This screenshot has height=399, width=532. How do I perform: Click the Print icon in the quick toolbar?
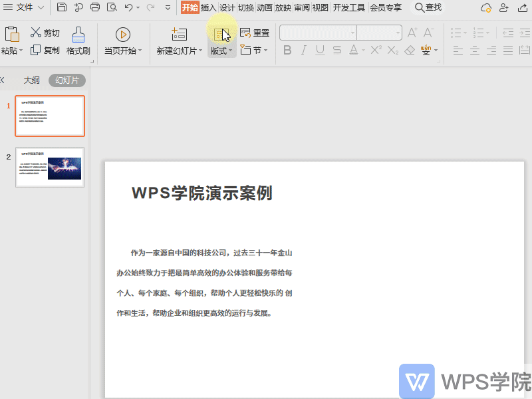(95, 7)
